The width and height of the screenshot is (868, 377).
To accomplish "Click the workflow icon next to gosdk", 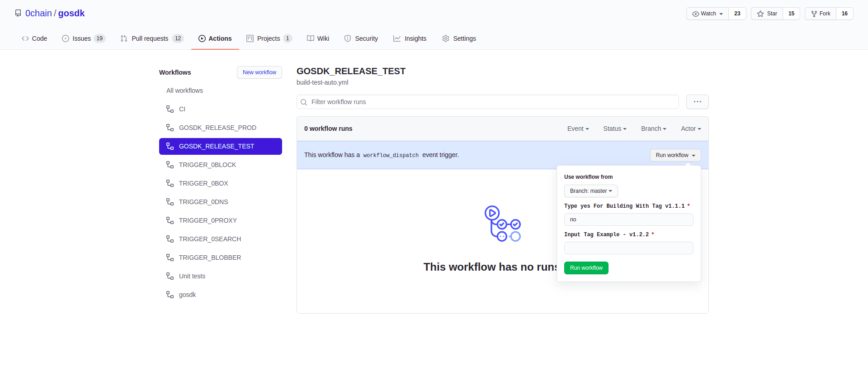I will coord(170,295).
